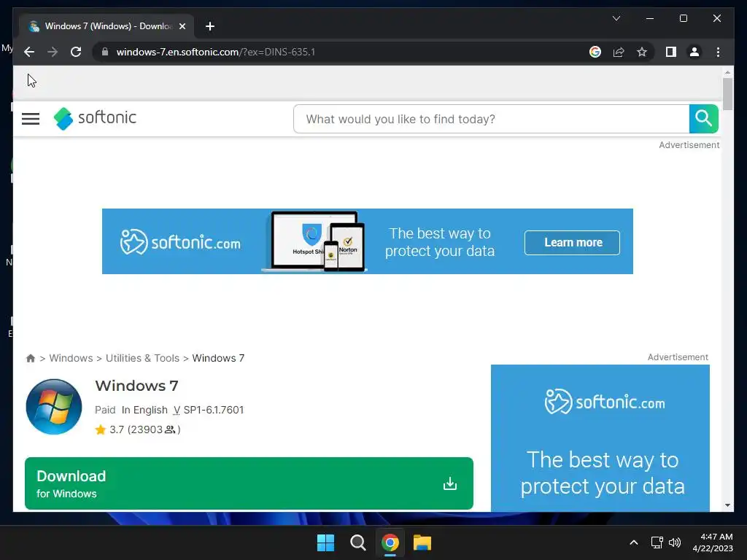
Task: Go back using the browser back arrow
Action: (x=29, y=52)
